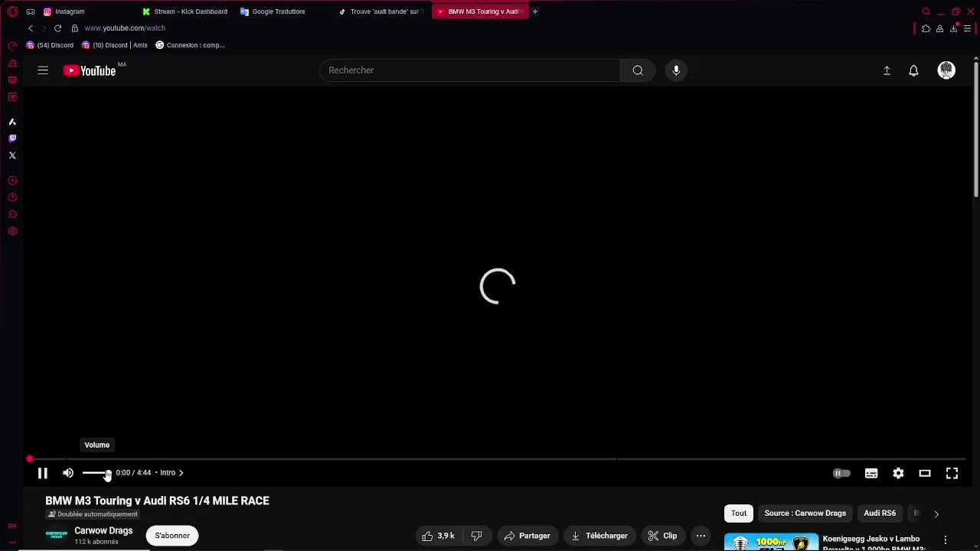The width and height of the screenshot is (980, 551).
Task: Open the YouTube hamburger guide menu
Action: pyautogui.click(x=43, y=70)
